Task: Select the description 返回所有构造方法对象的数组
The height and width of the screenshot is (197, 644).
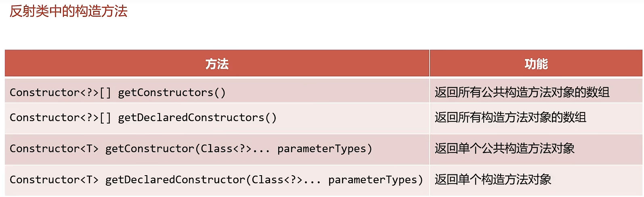Action: coord(510,117)
